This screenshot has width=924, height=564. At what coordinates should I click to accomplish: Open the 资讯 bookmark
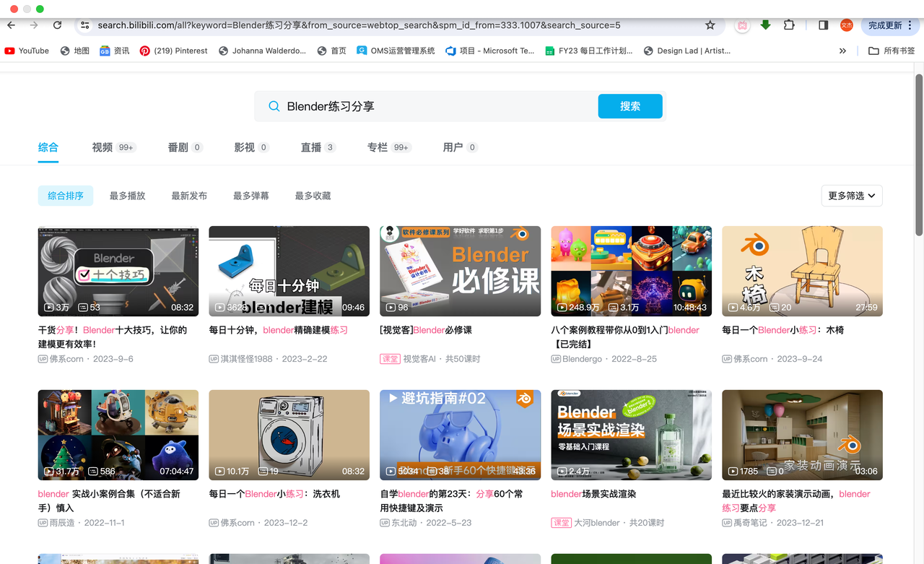point(115,51)
